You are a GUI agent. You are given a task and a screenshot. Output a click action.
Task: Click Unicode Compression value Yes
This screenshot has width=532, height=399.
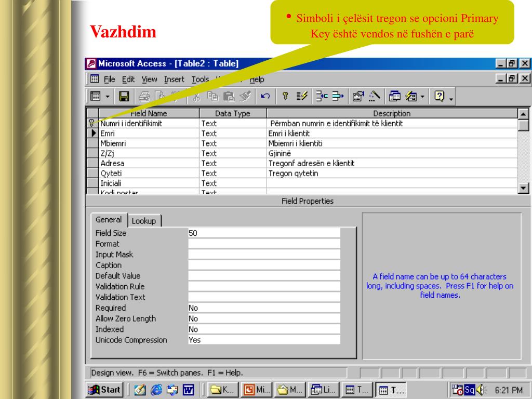(264, 340)
